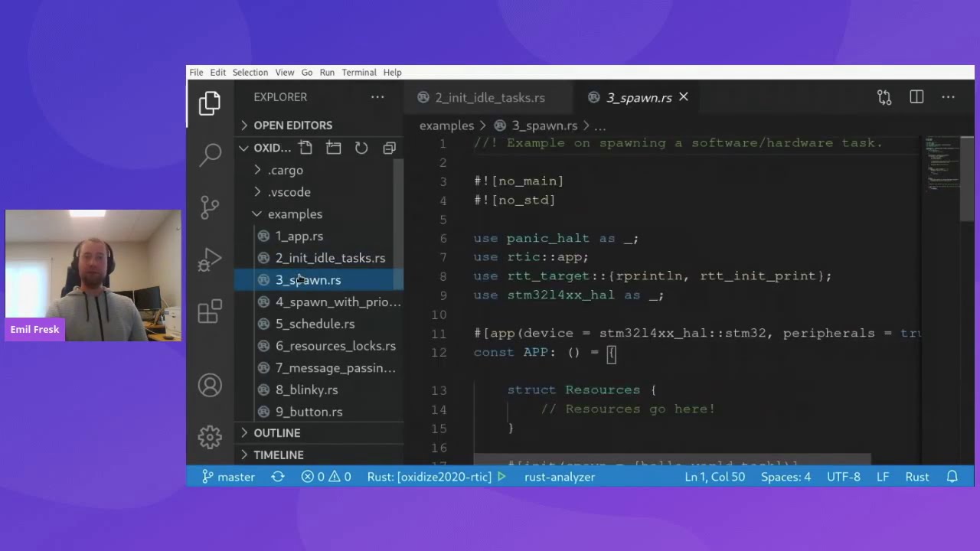This screenshot has height=551, width=980.
Task: Click Open Changes icon in editor toolbar
Action: point(884,97)
